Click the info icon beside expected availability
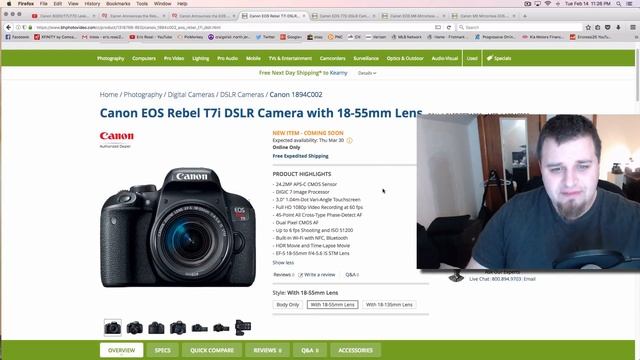This screenshot has height=360, width=640. point(349,140)
